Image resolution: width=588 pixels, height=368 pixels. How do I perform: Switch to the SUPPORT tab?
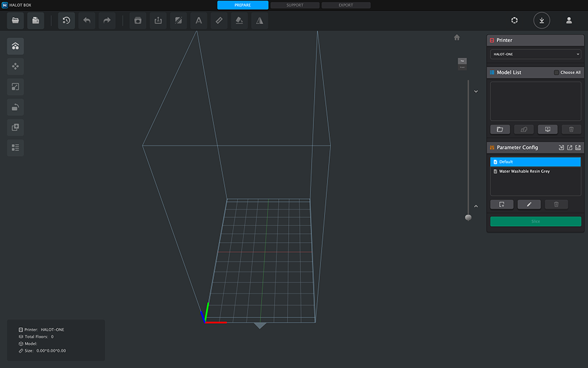295,5
